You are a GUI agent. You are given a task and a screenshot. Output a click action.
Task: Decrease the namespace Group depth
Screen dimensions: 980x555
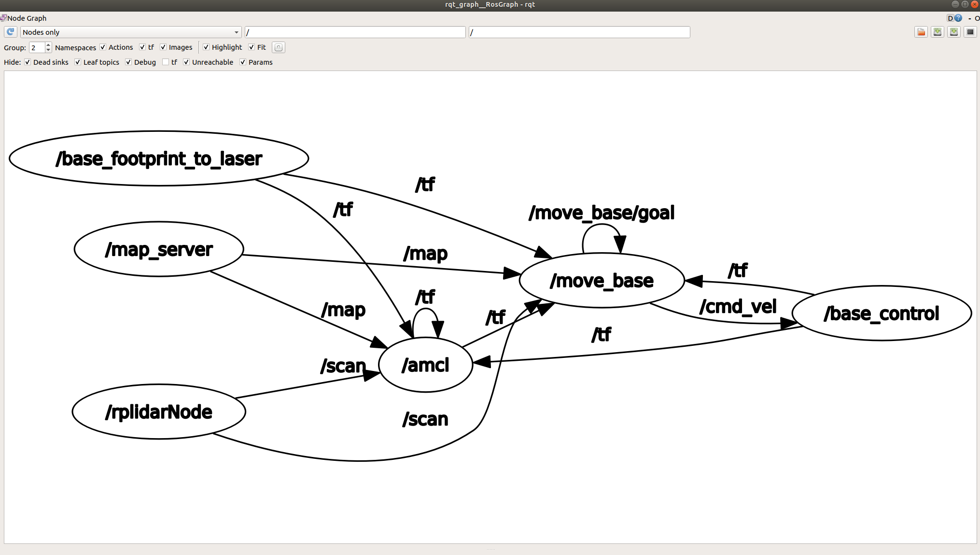point(48,50)
